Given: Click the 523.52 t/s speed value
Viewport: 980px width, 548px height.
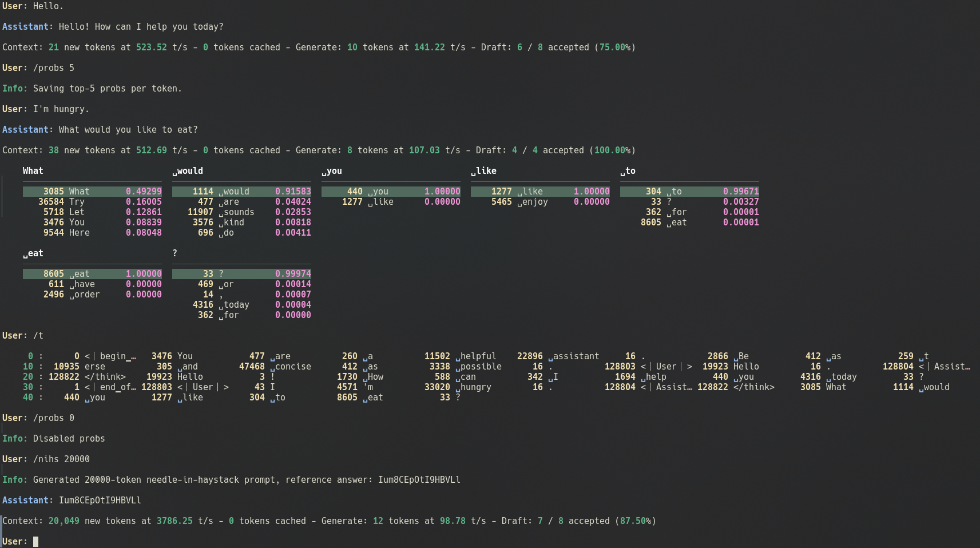Looking at the screenshot, I should pos(152,47).
